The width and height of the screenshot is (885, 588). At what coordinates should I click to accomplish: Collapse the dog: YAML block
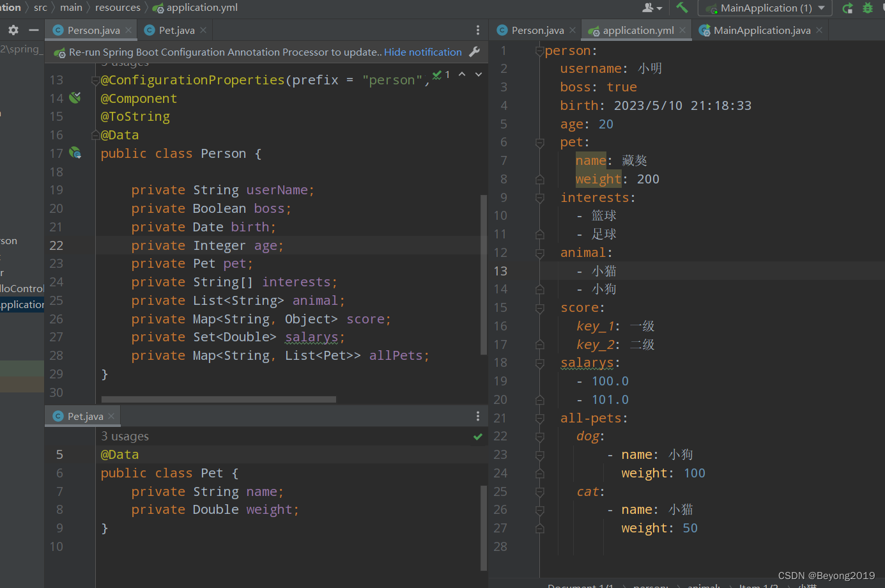pyautogui.click(x=540, y=437)
